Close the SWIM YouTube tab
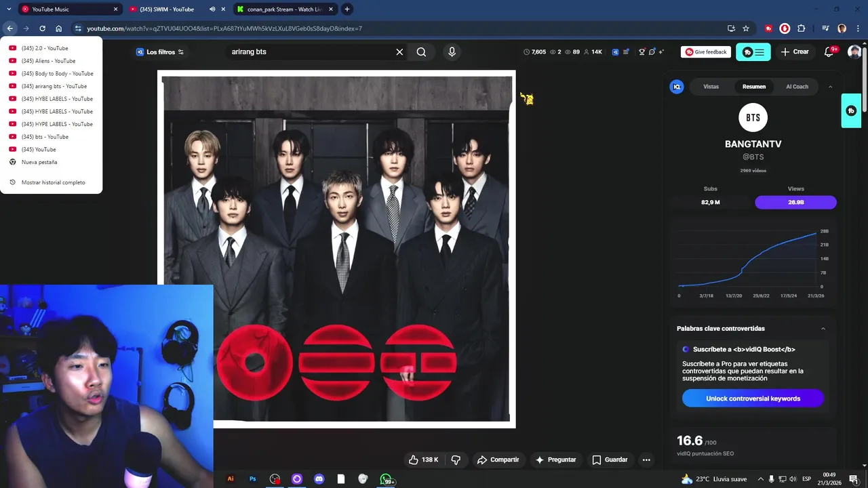The image size is (868, 488). tap(223, 9)
